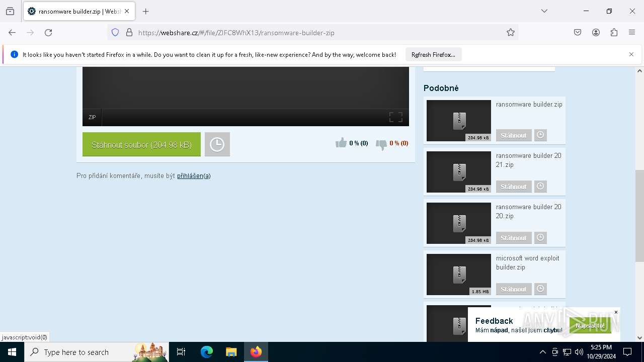Follow the přihlášen(a) login link
The image size is (644, 362).
pyautogui.click(x=194, y=176)
